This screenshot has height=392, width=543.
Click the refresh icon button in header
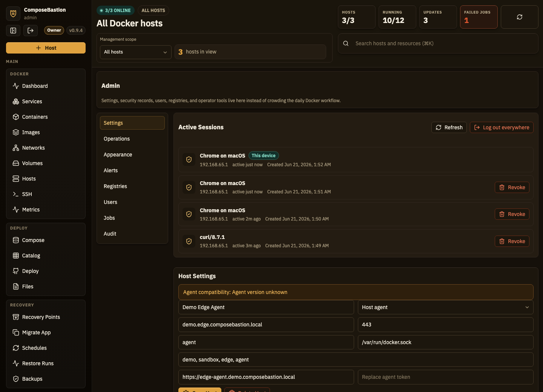coord(519,17)
